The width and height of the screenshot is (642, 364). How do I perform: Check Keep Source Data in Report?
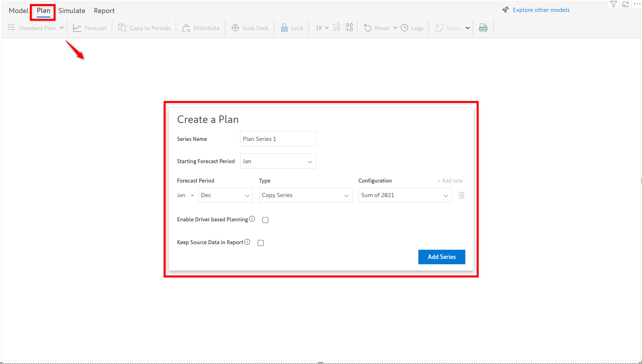coord(261,243)
